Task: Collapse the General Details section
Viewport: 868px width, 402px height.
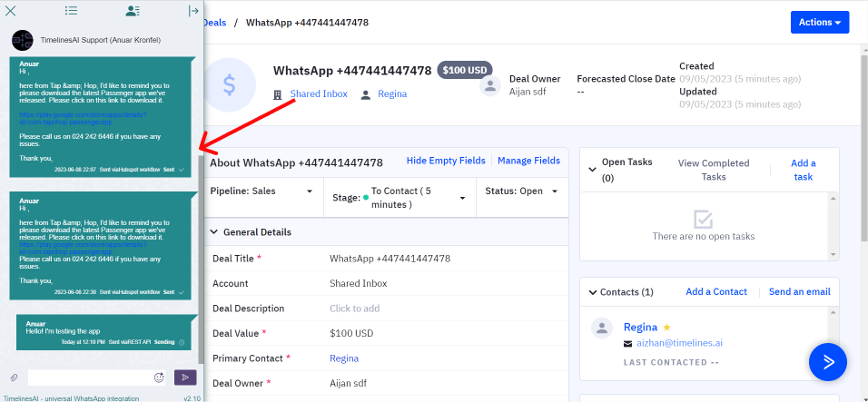Action: click(214, 232)
